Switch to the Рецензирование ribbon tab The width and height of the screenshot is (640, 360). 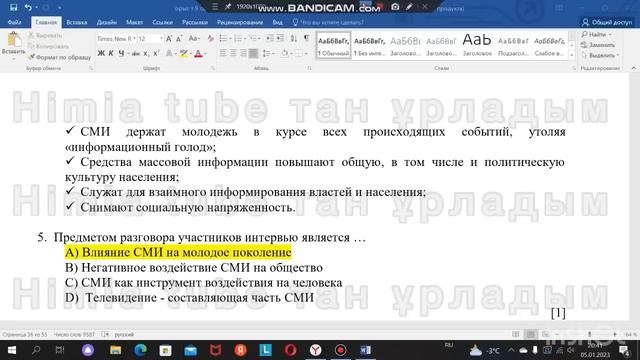click(240, 22)
